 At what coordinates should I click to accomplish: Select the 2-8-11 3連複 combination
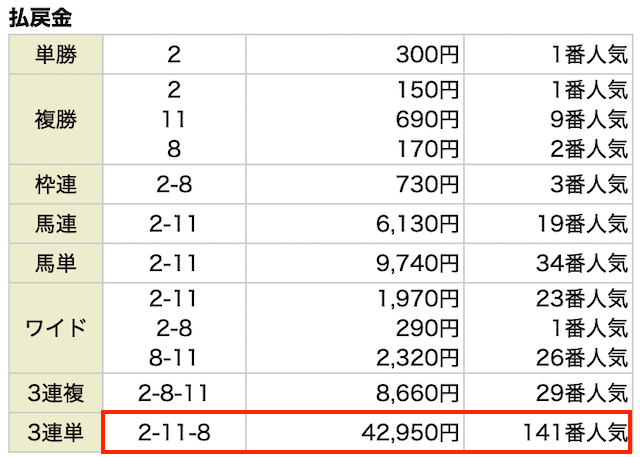click(174, 393)
